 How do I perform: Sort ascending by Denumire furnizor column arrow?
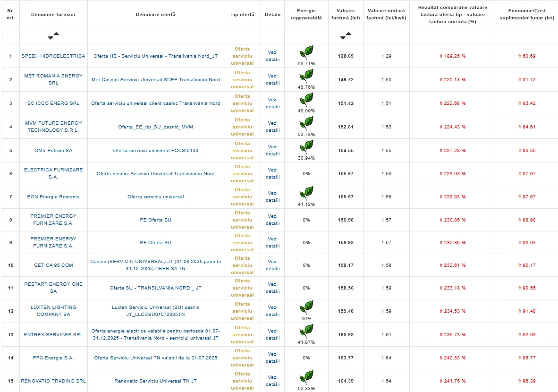pyautogui.click(x=56, y=34)
